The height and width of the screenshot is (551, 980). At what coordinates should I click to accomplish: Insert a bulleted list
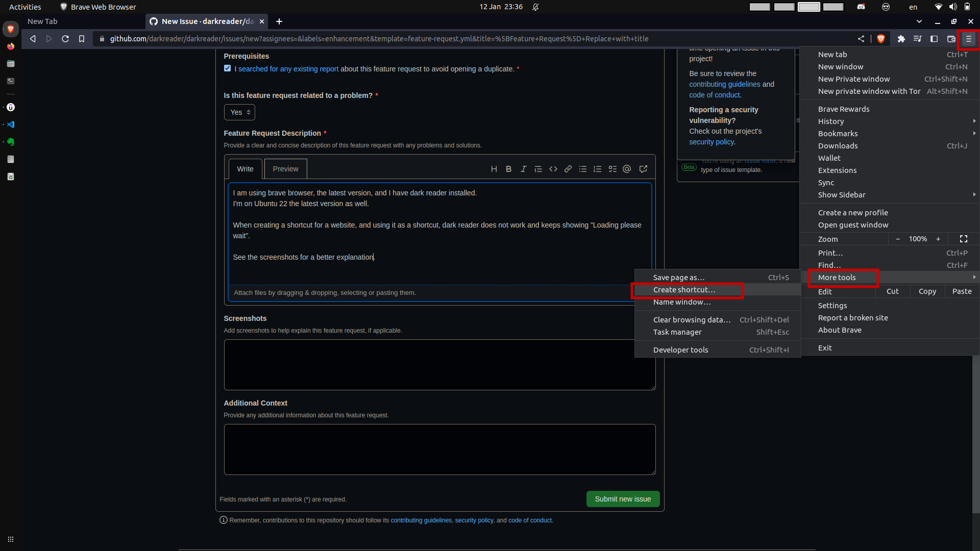582,169
